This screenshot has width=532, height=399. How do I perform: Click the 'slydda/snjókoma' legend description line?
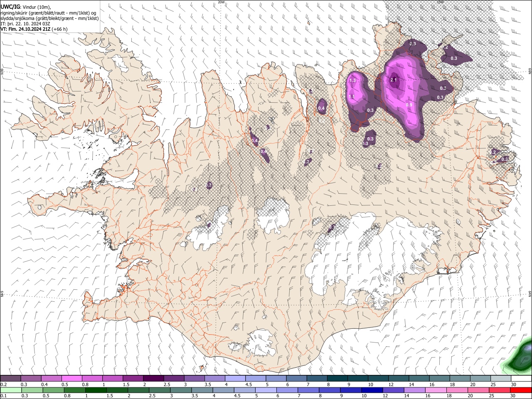49,18
